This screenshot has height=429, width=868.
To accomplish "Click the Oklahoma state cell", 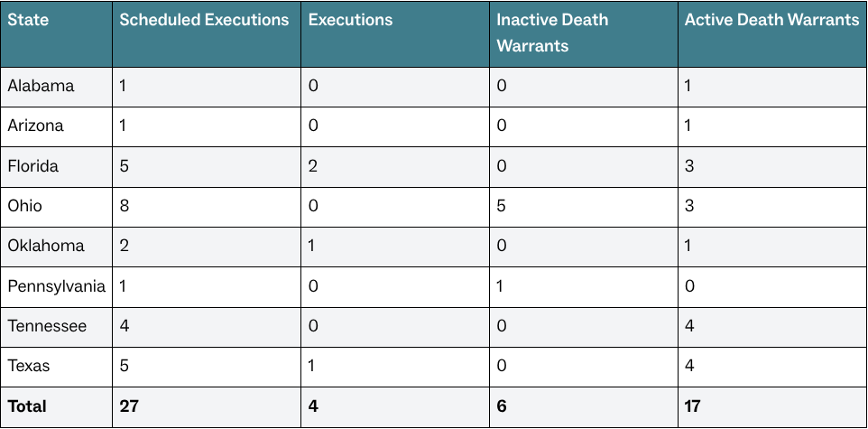I will 46,247.
